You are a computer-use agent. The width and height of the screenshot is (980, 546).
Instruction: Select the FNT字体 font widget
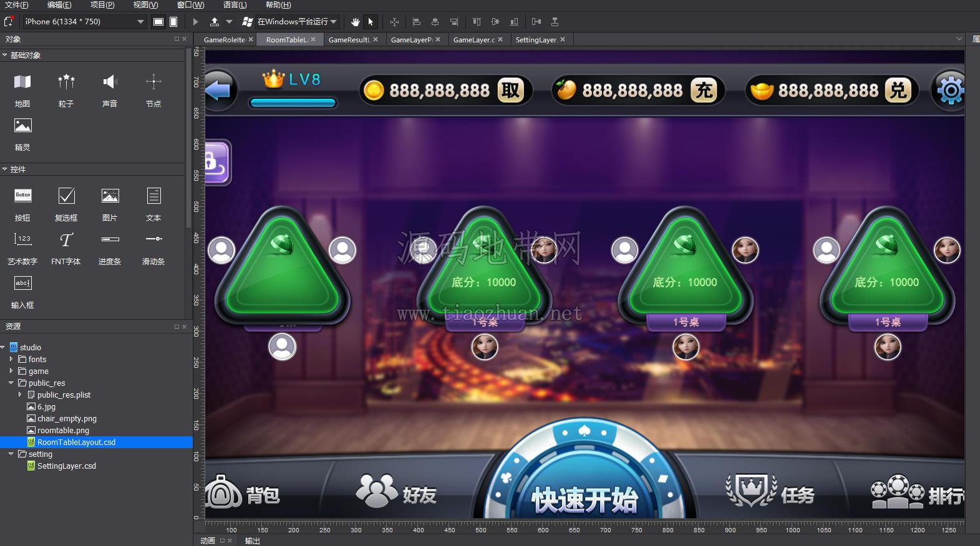66,248
